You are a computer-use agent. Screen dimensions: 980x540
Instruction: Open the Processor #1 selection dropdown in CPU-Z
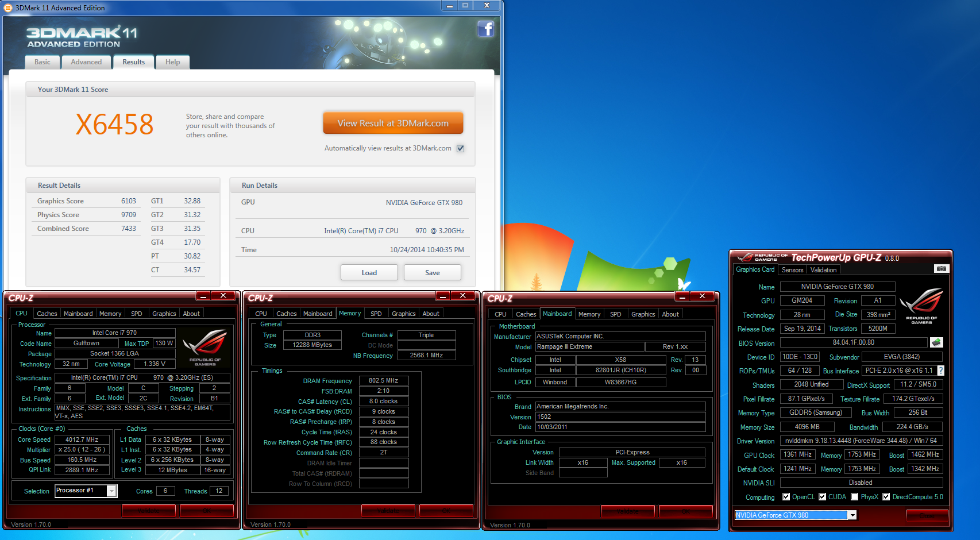click(x=111, y=491)
